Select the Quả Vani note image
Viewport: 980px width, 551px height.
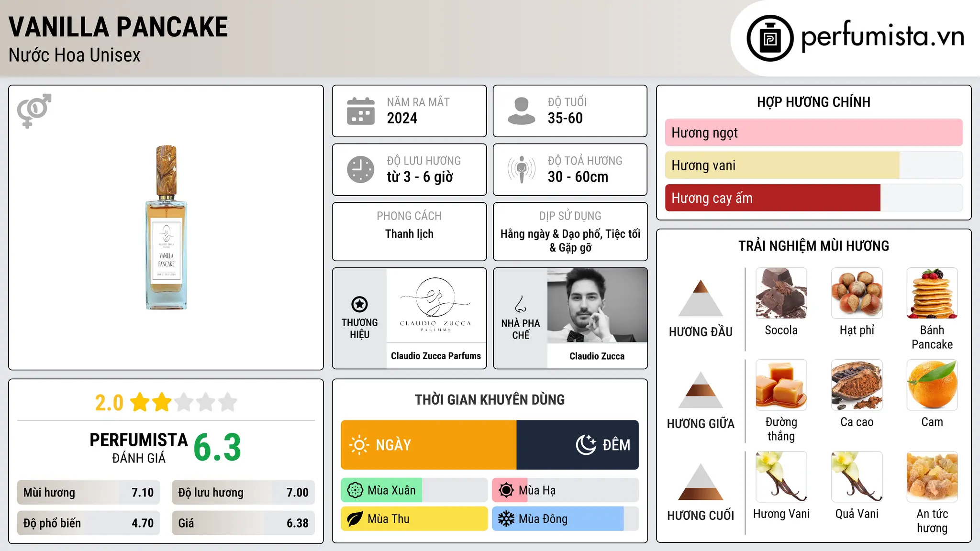click(857, 476)
